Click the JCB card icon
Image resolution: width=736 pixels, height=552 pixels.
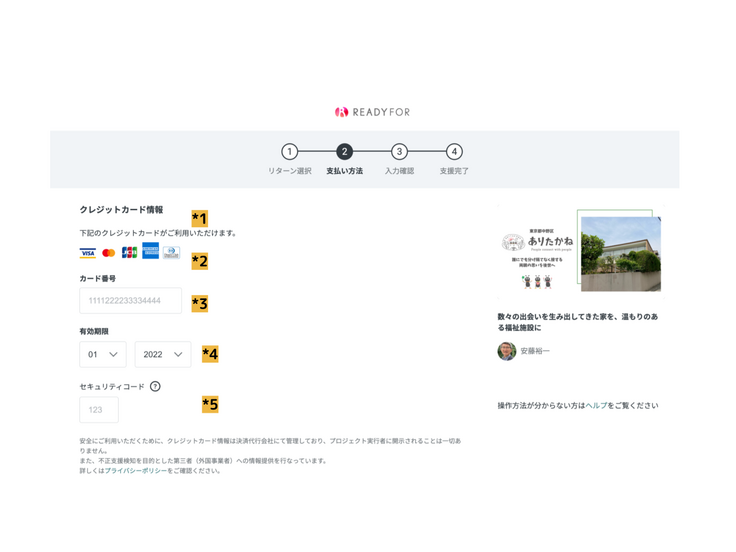pos(129,253)
